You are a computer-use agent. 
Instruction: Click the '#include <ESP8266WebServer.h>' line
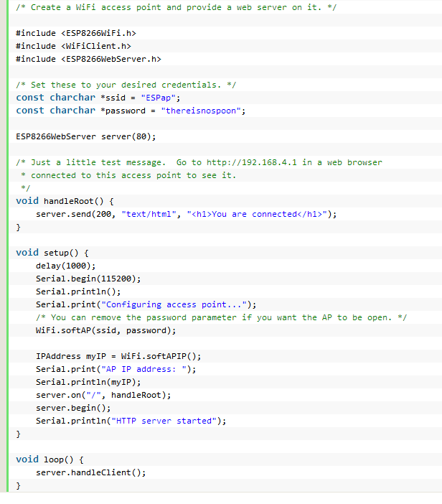click(x=89, y=59)
